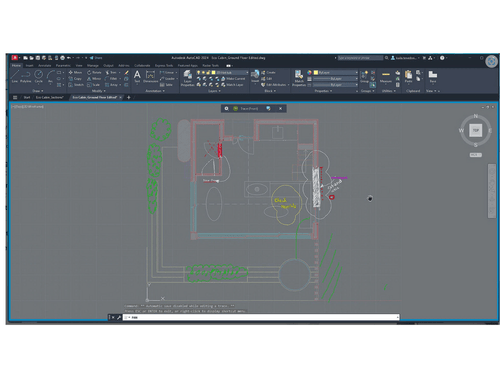500x375 pixels.
Task: Click the Quick Access Save icon
Action: (x=38, y=58)
